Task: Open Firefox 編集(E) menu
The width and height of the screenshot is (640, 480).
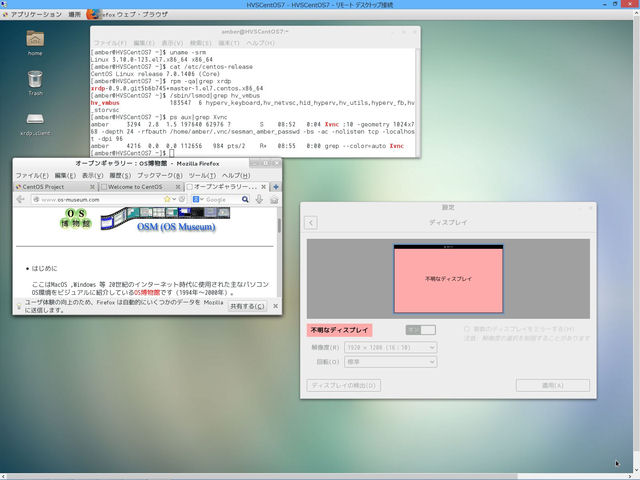Action: tap(65, 175)
